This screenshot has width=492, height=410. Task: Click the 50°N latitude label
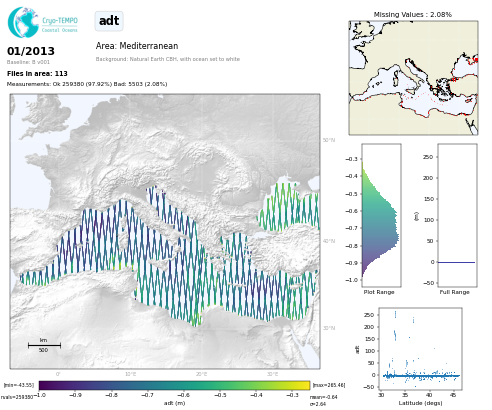[x=329, y=140]
